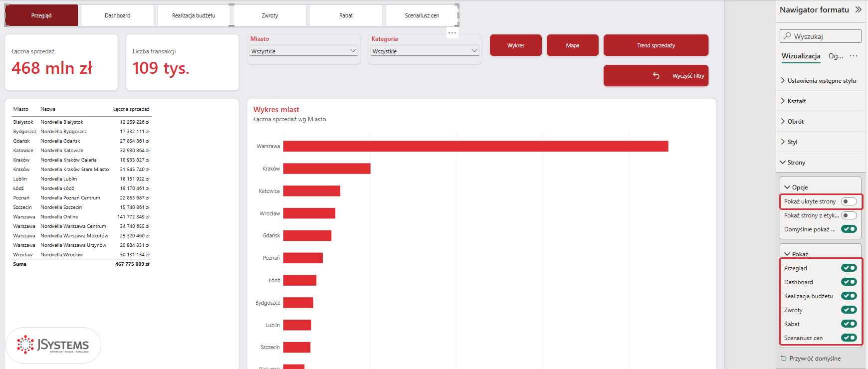Toggle Pokaż ukryte strony switch
Viewport: 868px width, 369px height.
[x=849, y=201]
